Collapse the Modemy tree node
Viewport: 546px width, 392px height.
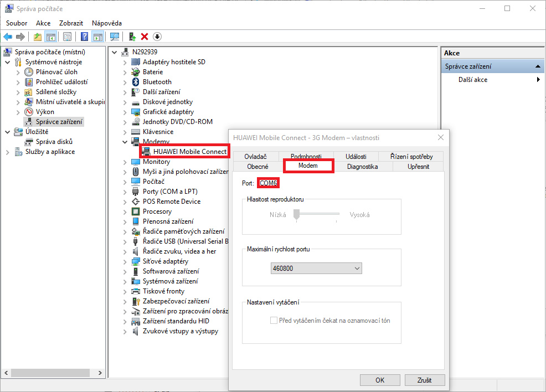125,142
